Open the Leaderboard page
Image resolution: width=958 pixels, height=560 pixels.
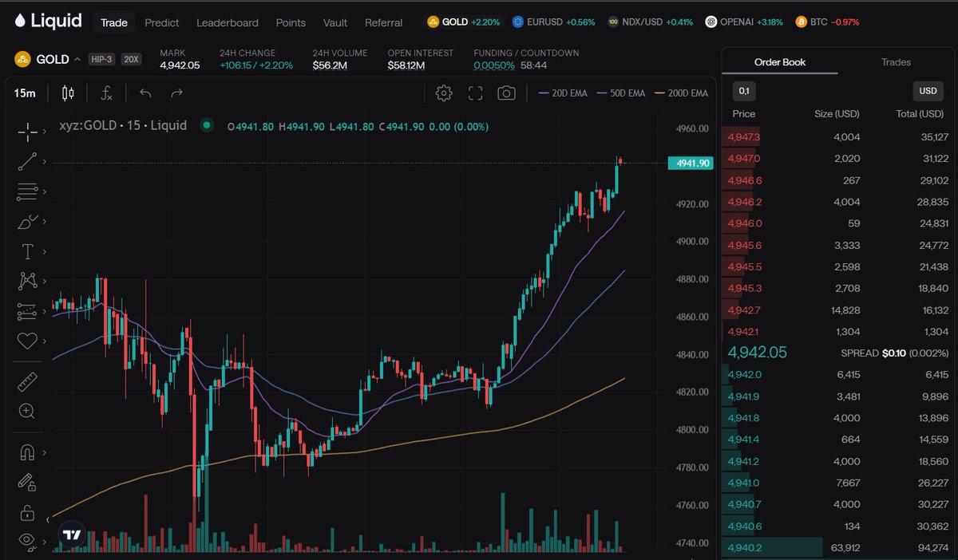[x=228, y=22]
